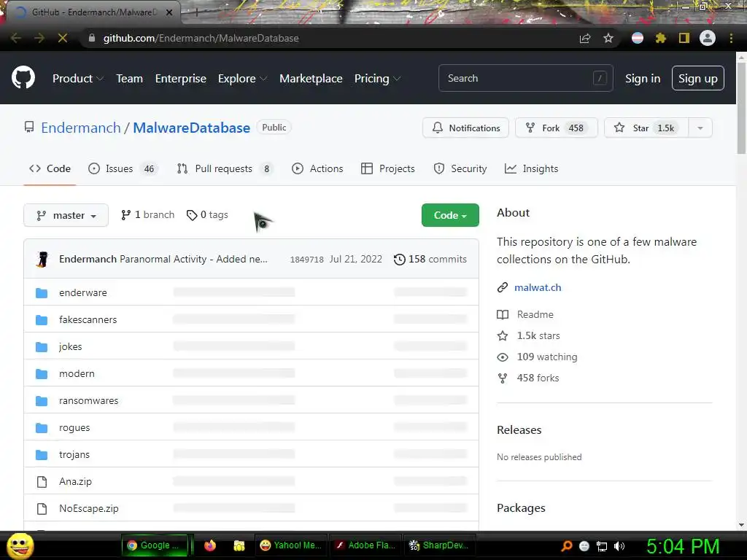
Task: View the 0 tags link
Action: point(207,215)
